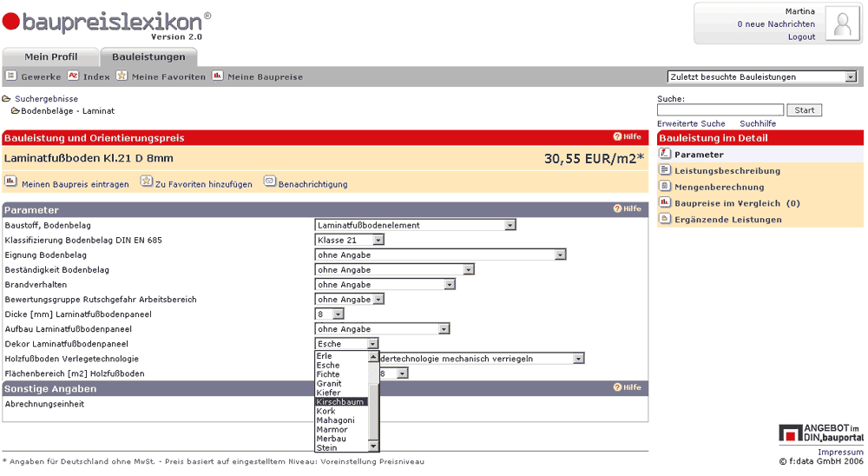Open the Erweiterte Suche link
The width and height of the screenshot is (868, 476).
click(x=691, y=123)
